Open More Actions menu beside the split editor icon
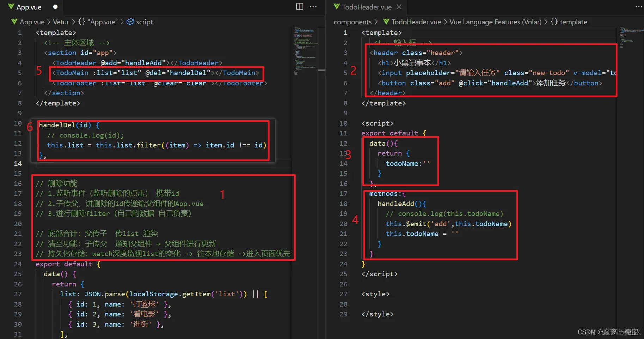The height and width of the screenshot is (339, 644). coord(313,7)
